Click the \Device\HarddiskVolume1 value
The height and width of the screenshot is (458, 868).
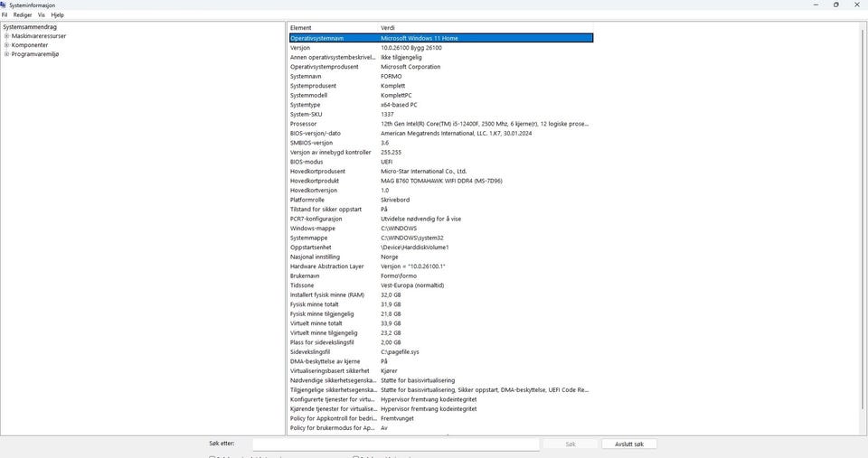415,248
